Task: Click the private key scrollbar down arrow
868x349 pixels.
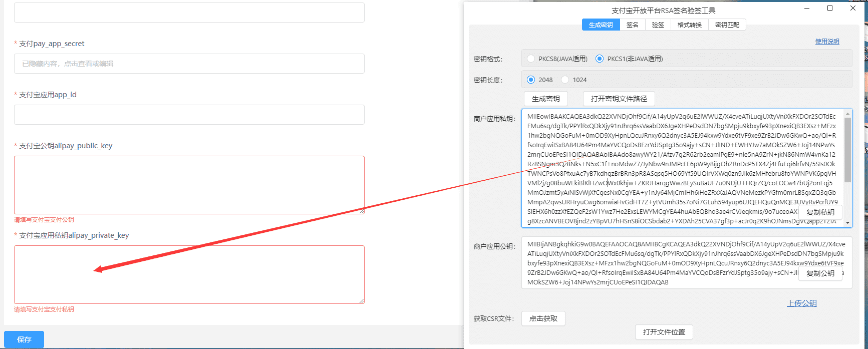Action: click(848, 223)
